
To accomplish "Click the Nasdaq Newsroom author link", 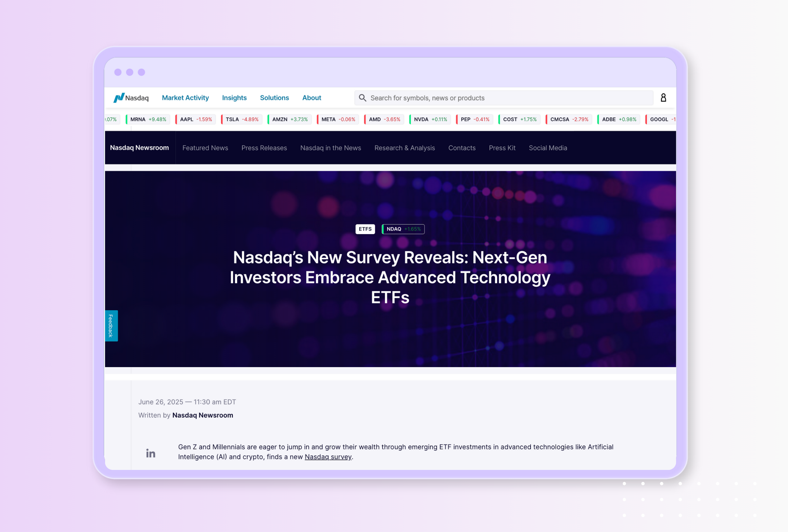I will (203, 415).
